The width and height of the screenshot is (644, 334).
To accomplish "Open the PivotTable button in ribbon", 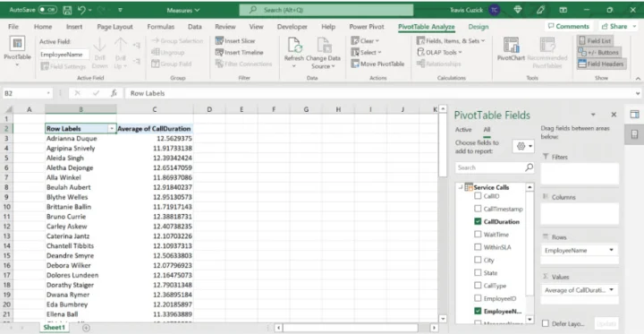I will click(x=17, y=52).
